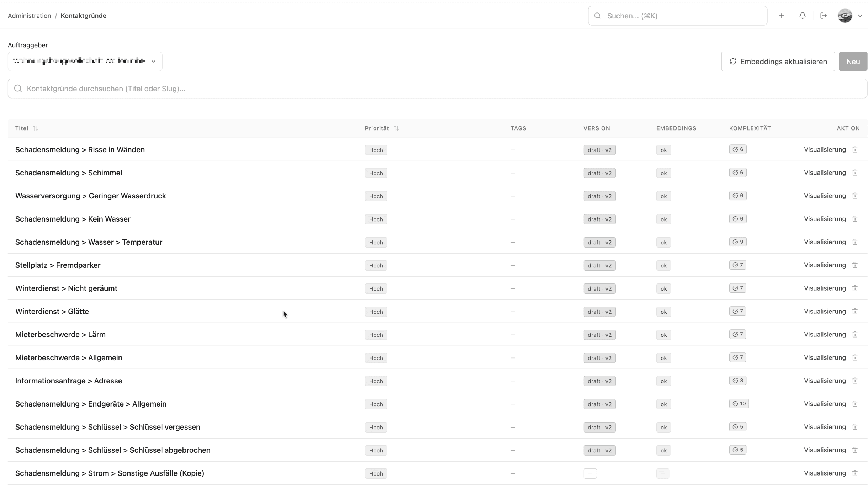Click the notification bell icon
The image size is (868, 488).
(803, 15)
